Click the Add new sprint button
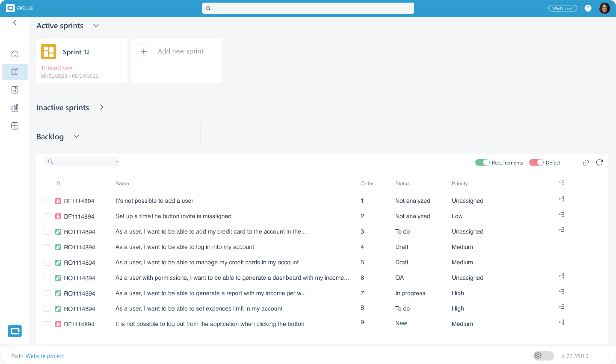Image resolution: width=616 pixels, height=364 pixels. [x=177, y=51]
